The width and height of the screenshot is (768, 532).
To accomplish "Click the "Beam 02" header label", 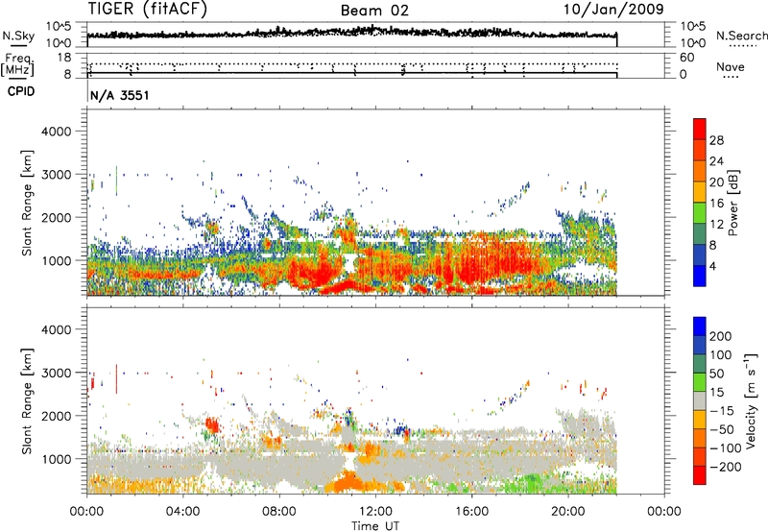I will point(374,11).
